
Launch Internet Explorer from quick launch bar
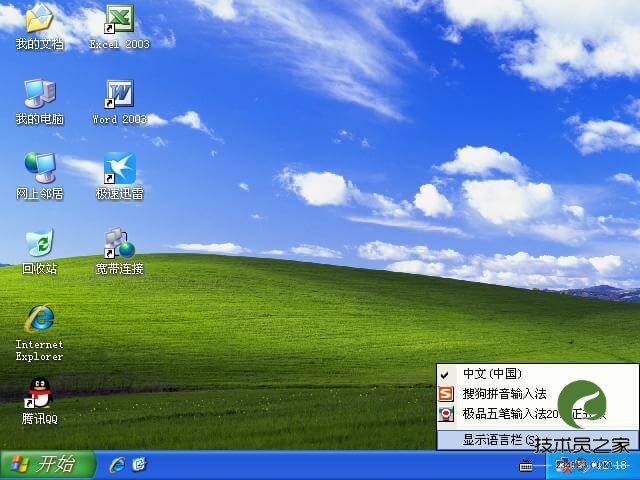pos(117,464)
